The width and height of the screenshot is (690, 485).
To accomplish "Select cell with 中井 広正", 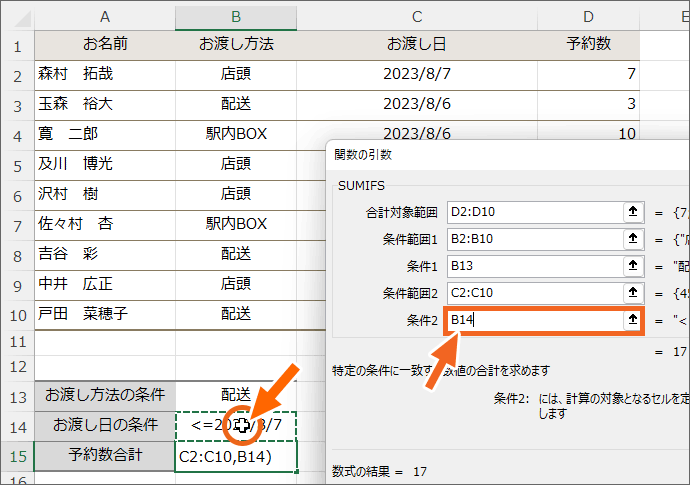I will [105, 285].
